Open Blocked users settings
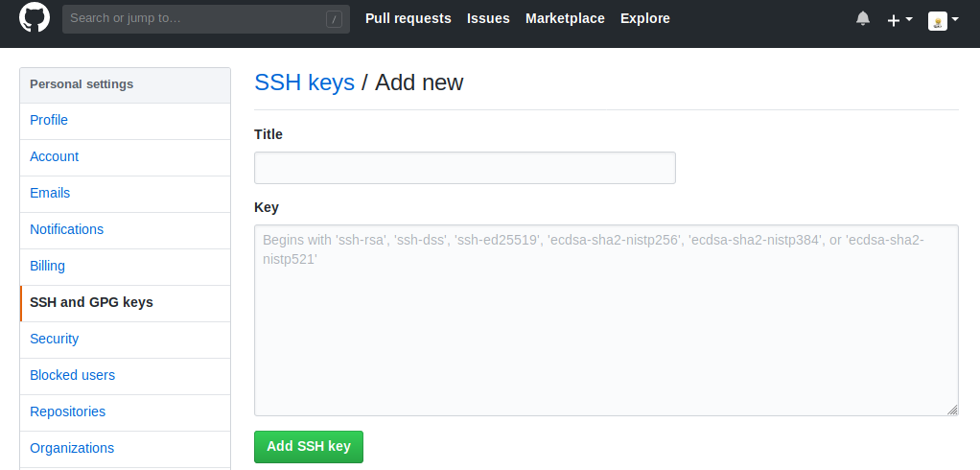The width and height of the screenshot is (980, 470). [73, 376]
